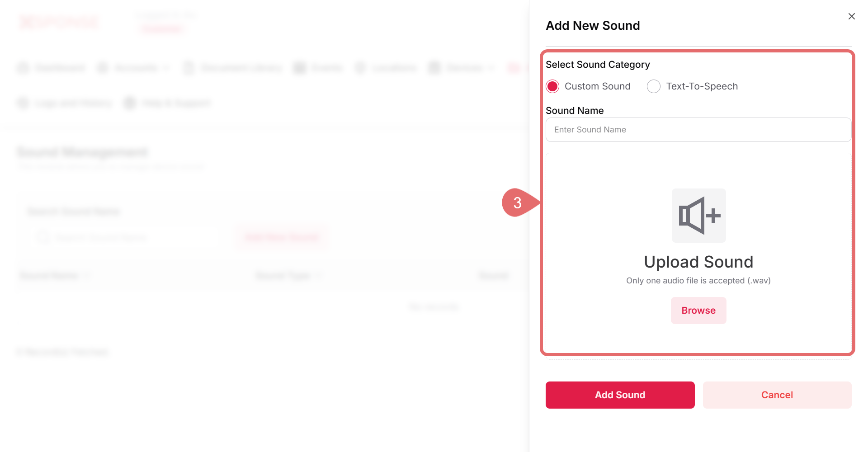Close the Add New Sound panel

pos(851,16)
